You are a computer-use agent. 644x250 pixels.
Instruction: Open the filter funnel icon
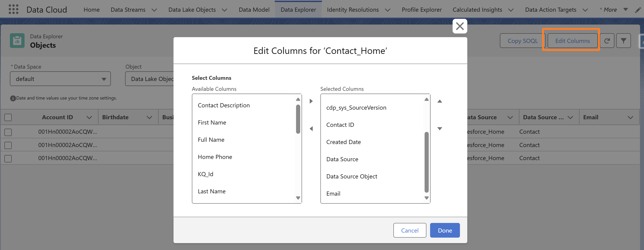pos(623,41)
